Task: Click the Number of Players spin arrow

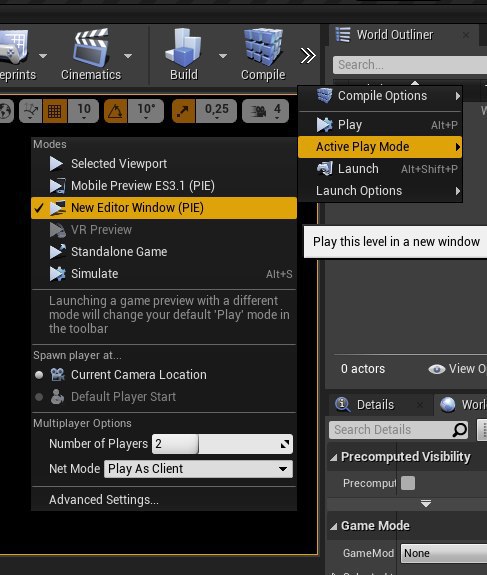Action: (285, 444)
